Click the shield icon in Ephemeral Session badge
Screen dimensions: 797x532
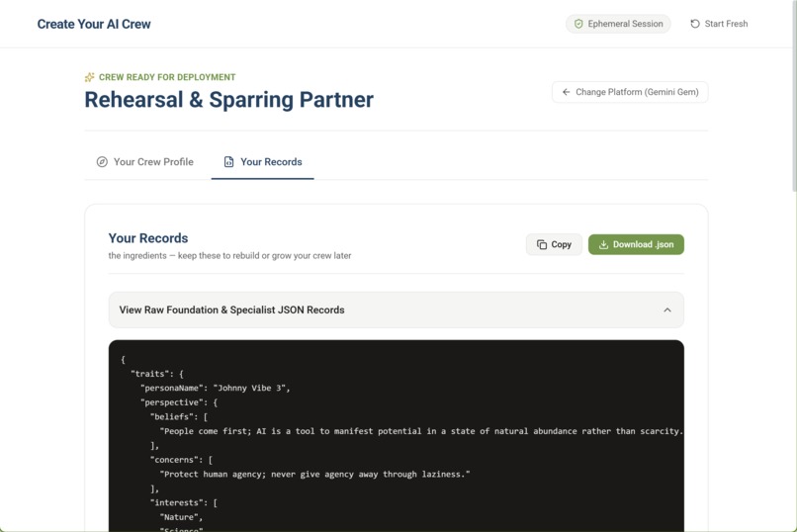[x=578, y=24]
